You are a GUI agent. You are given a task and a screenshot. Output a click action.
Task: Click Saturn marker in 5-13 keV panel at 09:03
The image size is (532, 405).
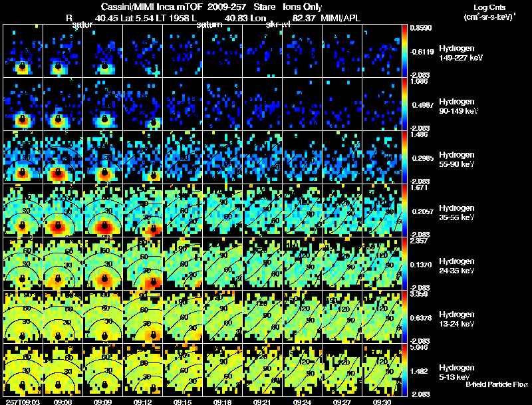(x=23, y=385)
